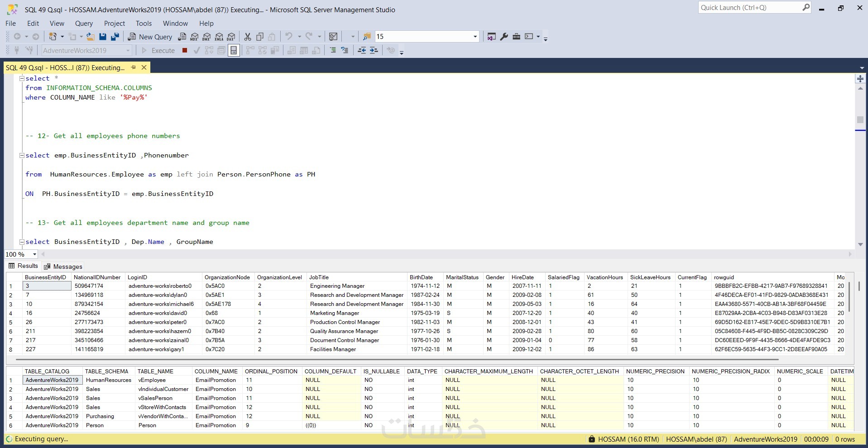This screenshot has height=448, width=868.
Task: Open the Properties Window wrench icon
Action: 504,37
